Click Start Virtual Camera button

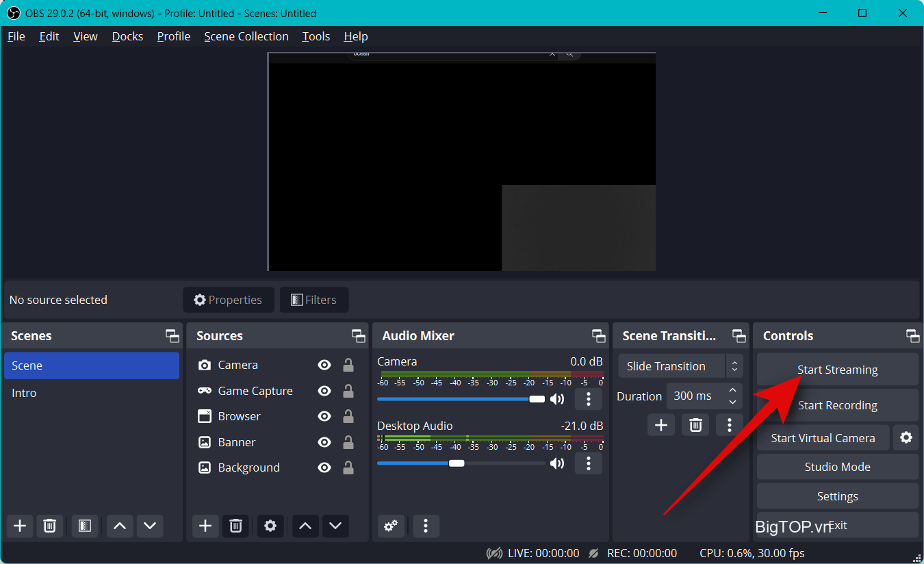(823, 438)
